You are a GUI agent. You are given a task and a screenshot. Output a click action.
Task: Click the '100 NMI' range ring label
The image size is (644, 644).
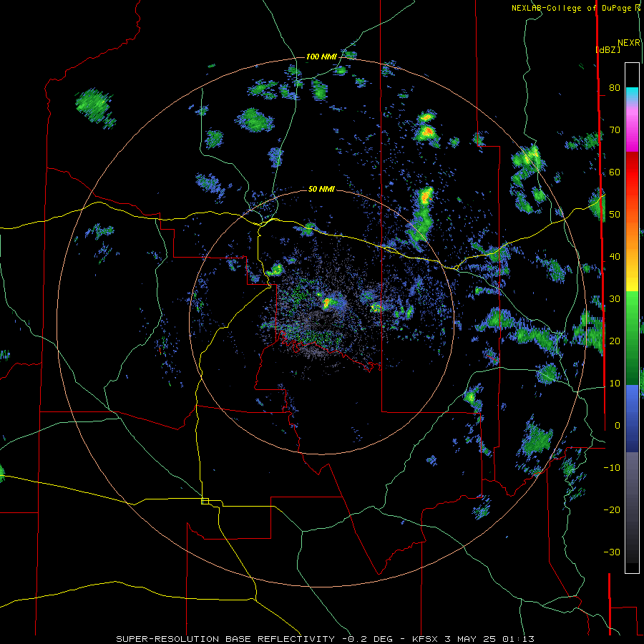[x=321, y=57]
